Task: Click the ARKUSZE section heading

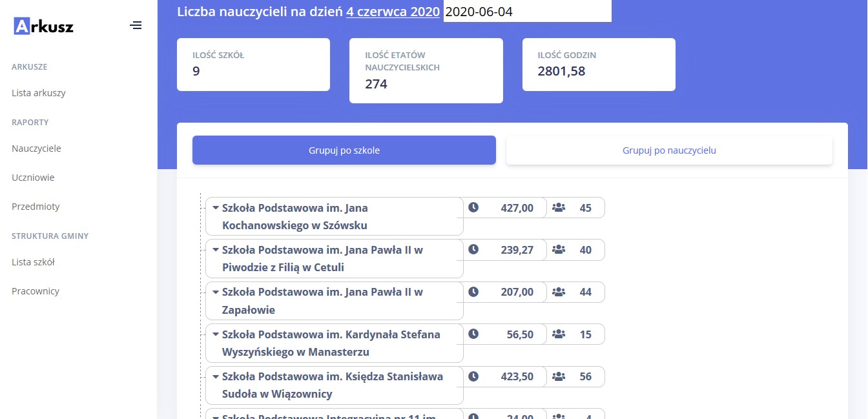Action: (30, 66)
